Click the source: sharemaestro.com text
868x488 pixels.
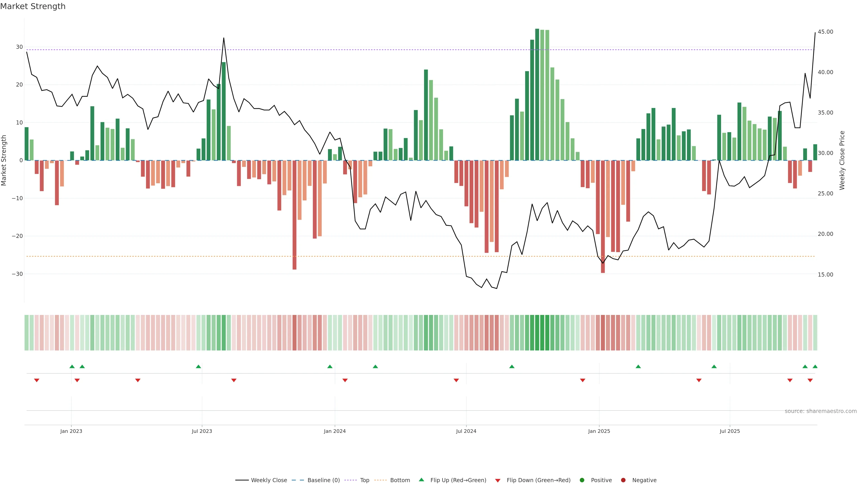821,411
